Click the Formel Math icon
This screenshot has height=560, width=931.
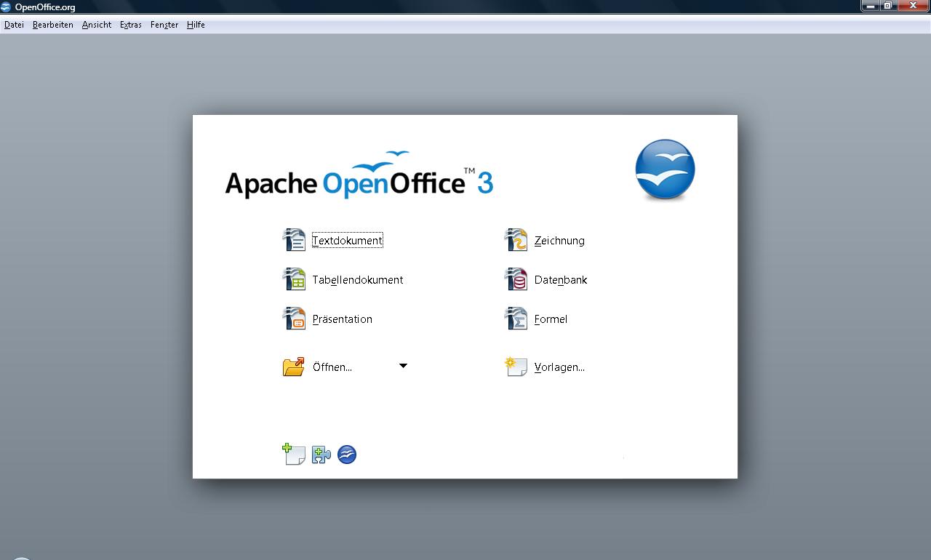click(516, 319)
